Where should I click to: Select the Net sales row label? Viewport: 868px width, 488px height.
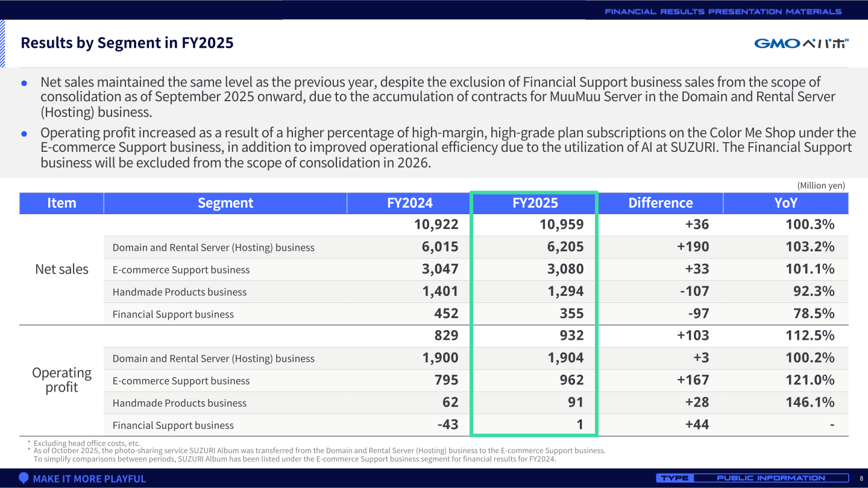tap(61, 269)
